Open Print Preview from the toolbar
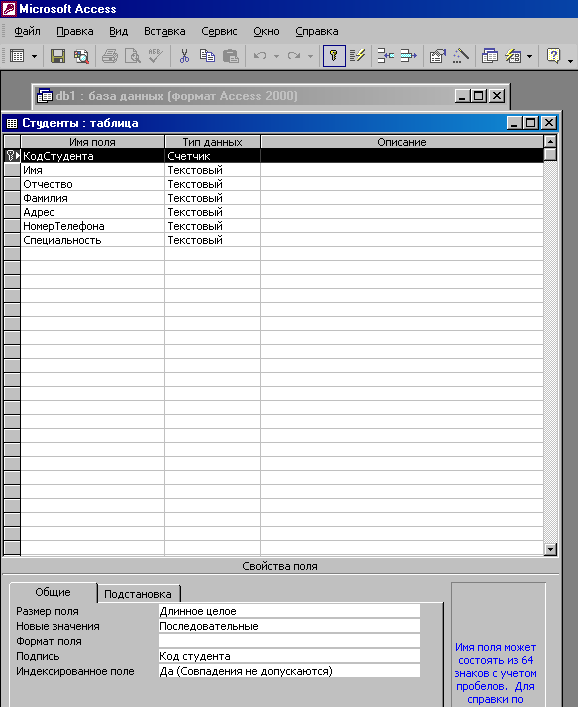Screen dimensions: 578x707 click(x=133, y=56)
